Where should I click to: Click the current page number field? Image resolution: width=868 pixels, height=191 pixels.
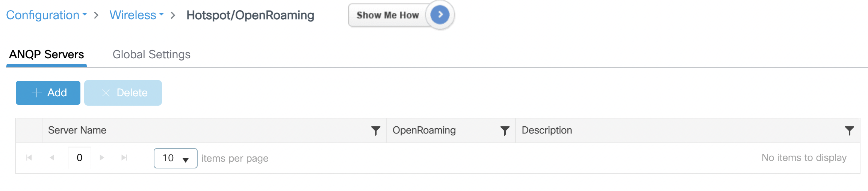pyautogui.click(x=80, y=158)
